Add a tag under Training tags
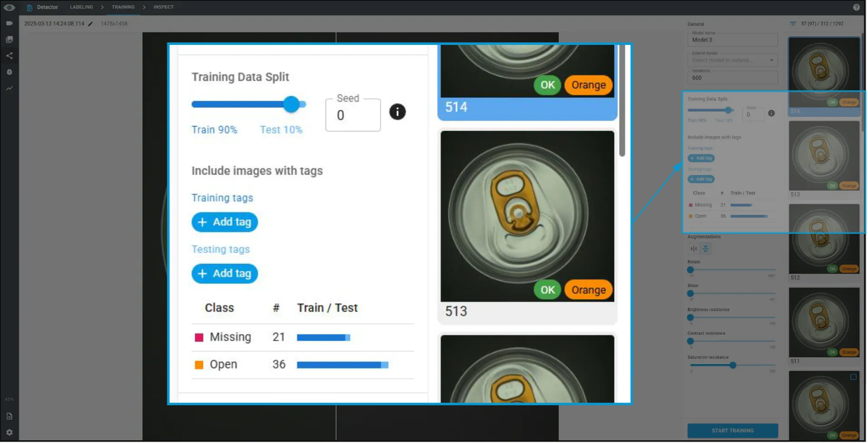 click(224, 222)
